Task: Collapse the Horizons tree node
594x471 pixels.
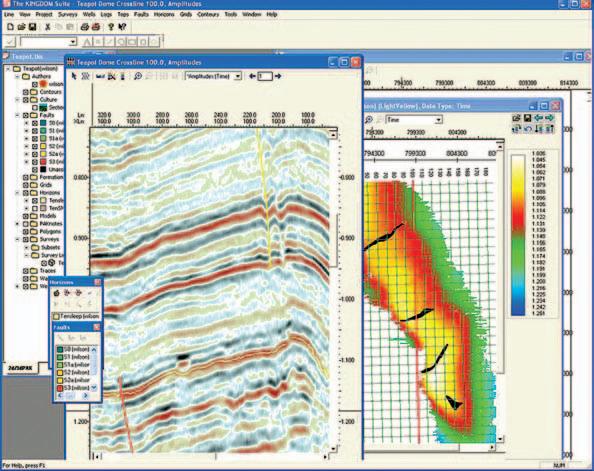Action: [x=17, y=192]
